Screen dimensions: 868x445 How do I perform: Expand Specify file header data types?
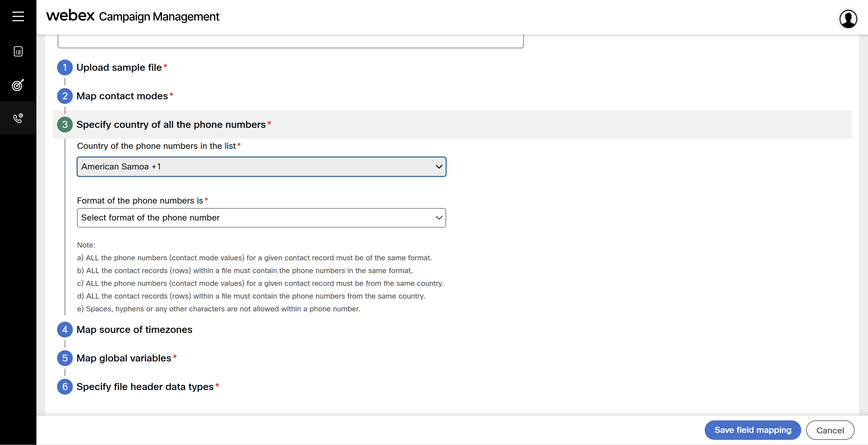click(x=145, y=387)
